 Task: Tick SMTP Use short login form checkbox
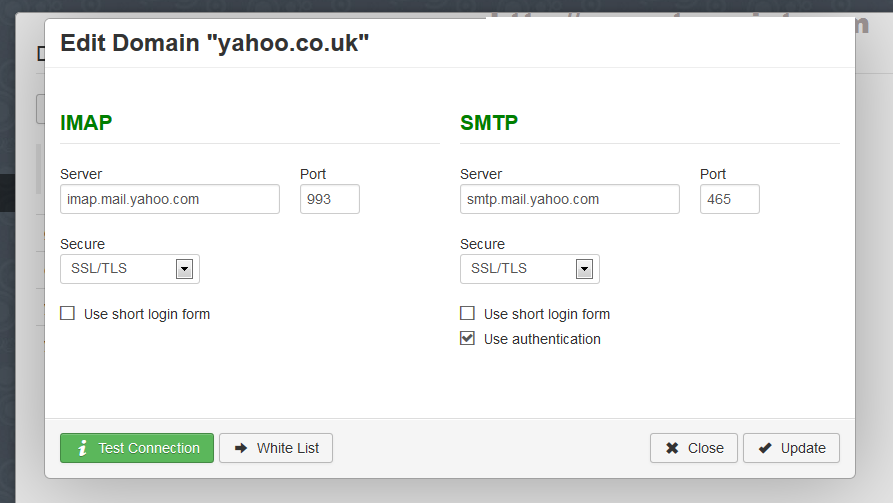468,314
